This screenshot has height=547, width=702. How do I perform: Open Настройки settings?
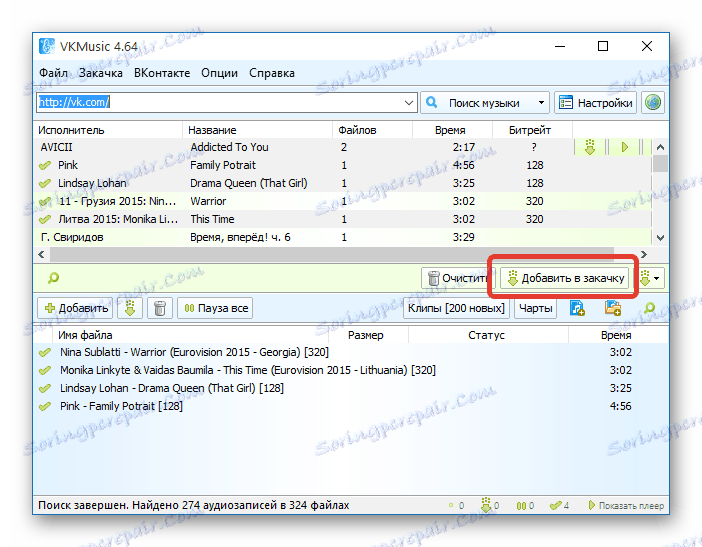point(595,103)
